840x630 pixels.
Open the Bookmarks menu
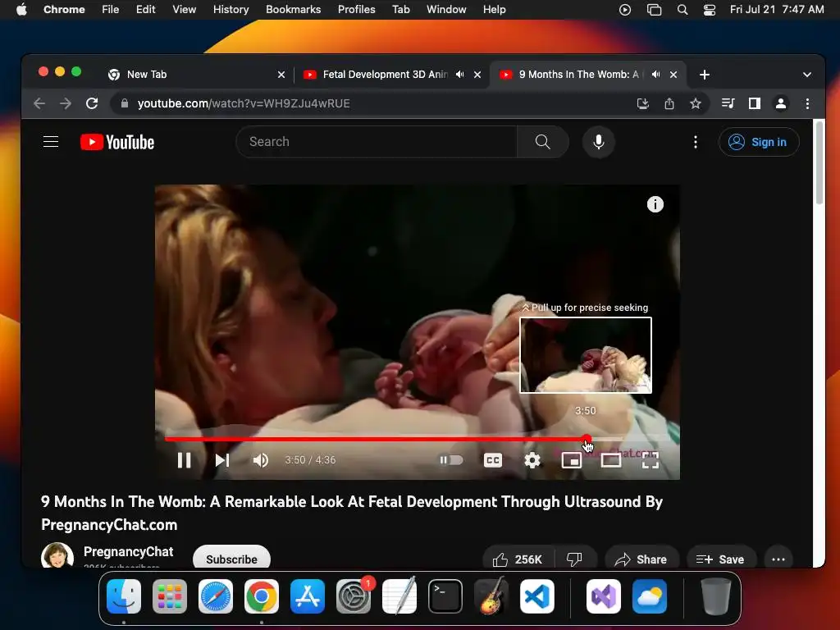[293, 10]
